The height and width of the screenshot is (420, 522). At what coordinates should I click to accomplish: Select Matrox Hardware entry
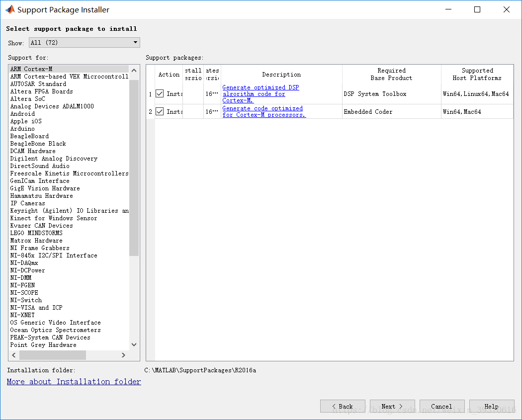[x=69, y=240]
